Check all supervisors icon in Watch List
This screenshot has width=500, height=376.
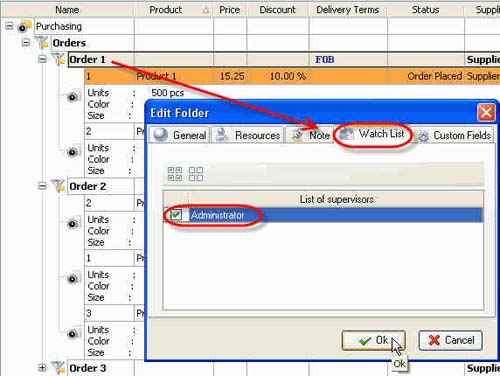[x=175, y=174]
